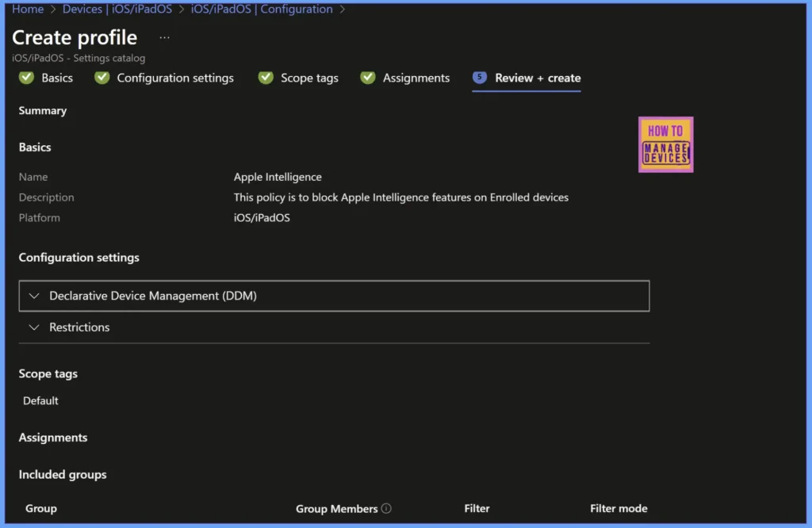Click the Group Members column header
Viewport: 812px width, 528px height.
(336, 509)
